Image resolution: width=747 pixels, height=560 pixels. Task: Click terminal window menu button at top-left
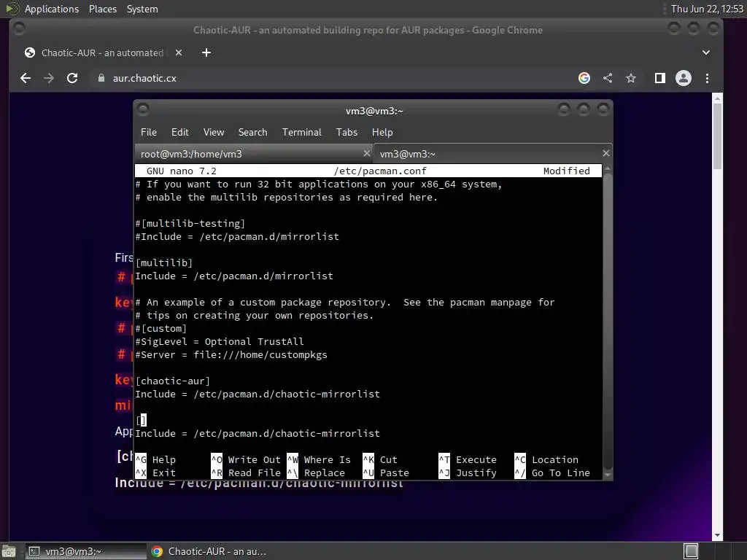click(143, 110)
